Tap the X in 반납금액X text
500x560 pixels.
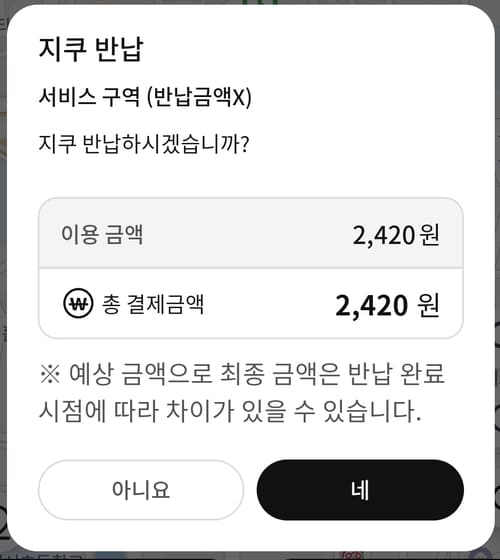tap(238, 97)
